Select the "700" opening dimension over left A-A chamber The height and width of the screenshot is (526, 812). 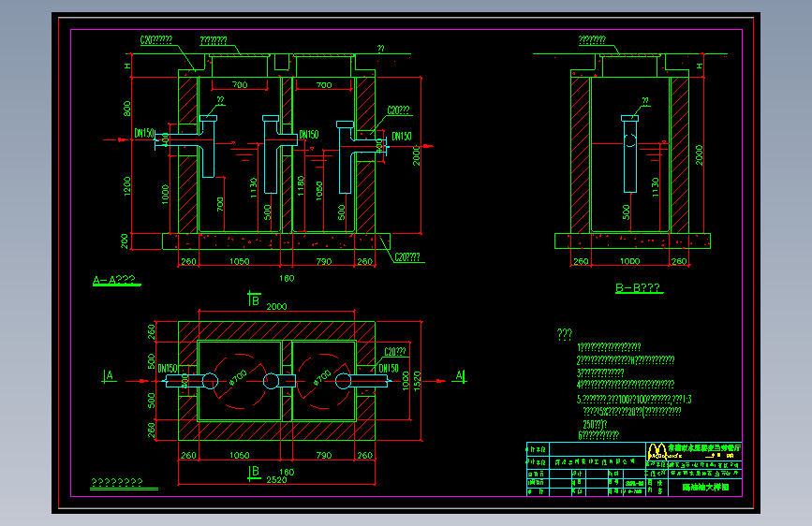[240, 85]
